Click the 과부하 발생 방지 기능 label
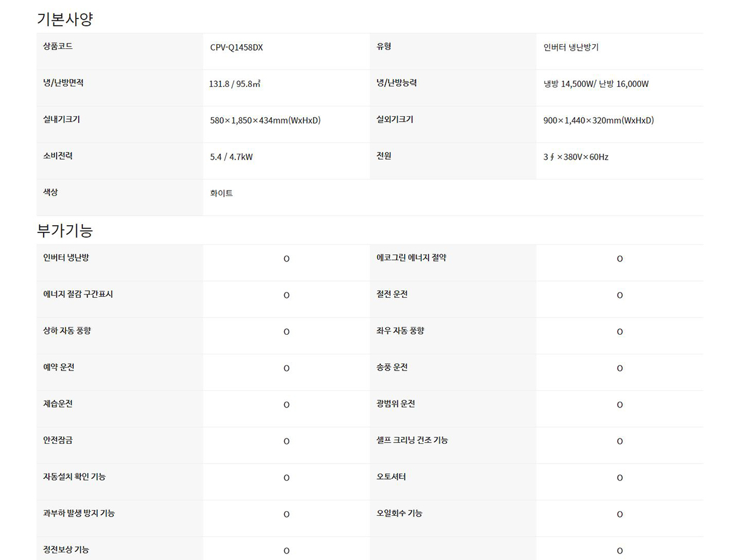This screenshot has height=560, width=733. coord(79,513)
